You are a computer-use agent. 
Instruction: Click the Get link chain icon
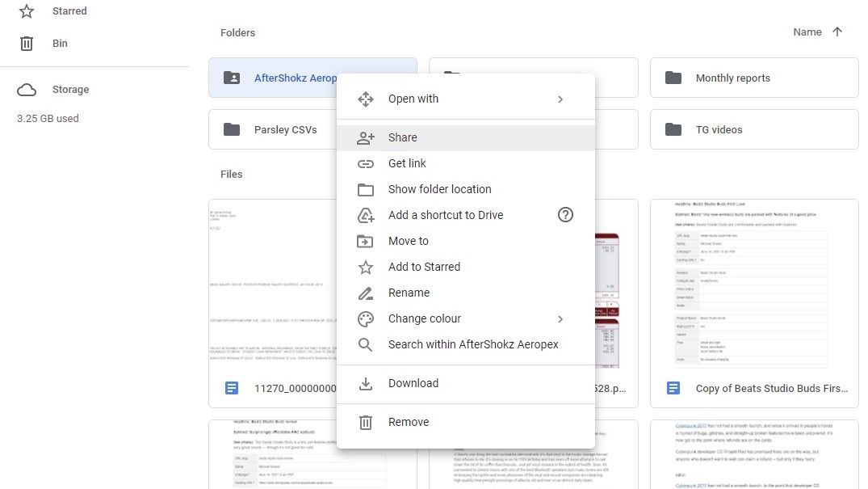click(x=365, y=163)
